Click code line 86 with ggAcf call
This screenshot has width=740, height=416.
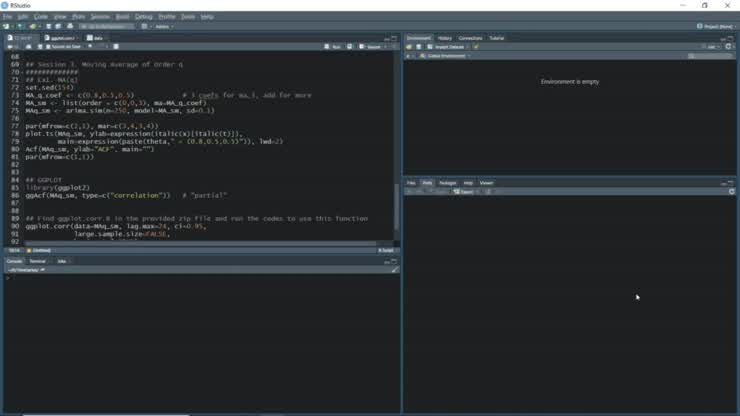126,195
